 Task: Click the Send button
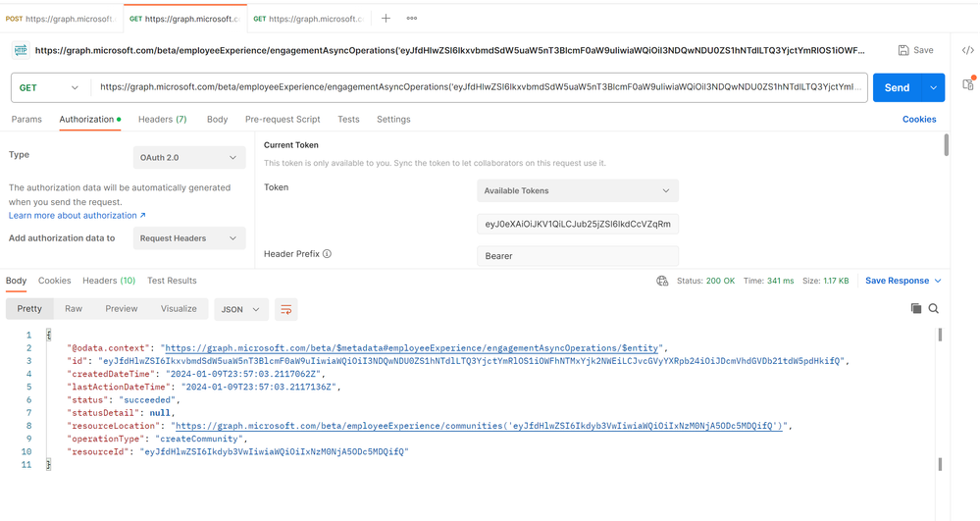[x=897, y=87]
